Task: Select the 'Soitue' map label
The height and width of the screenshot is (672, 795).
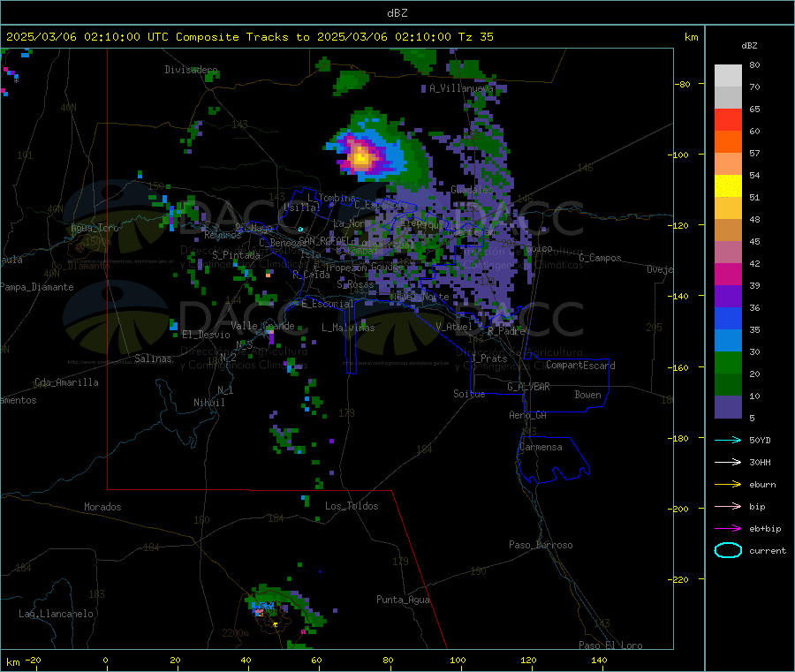Action: pos(469,394)
